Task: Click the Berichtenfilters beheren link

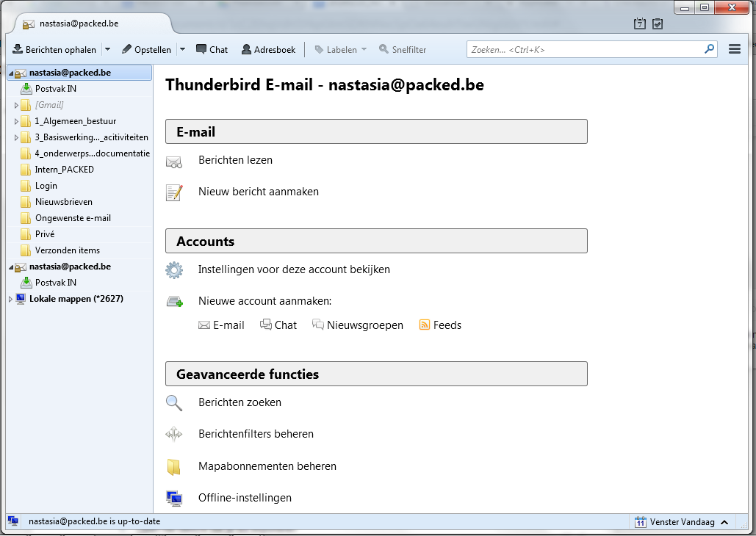Action: [x=256, y=434]
